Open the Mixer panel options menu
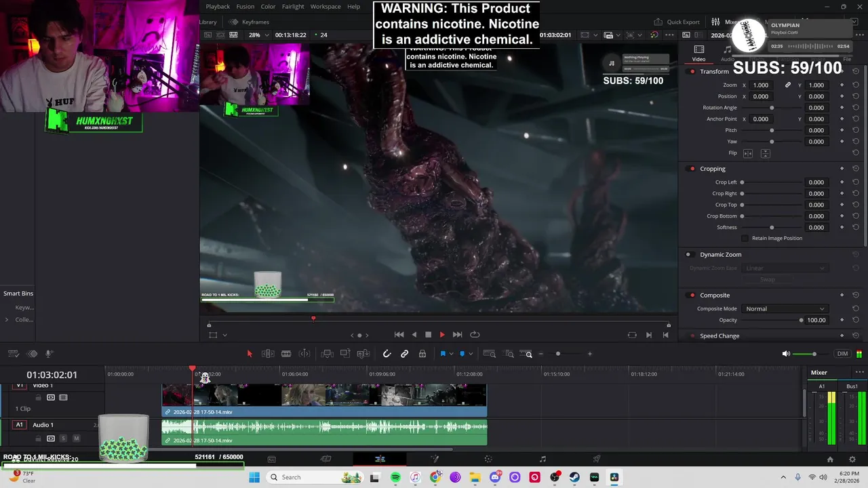 [859, 372]
